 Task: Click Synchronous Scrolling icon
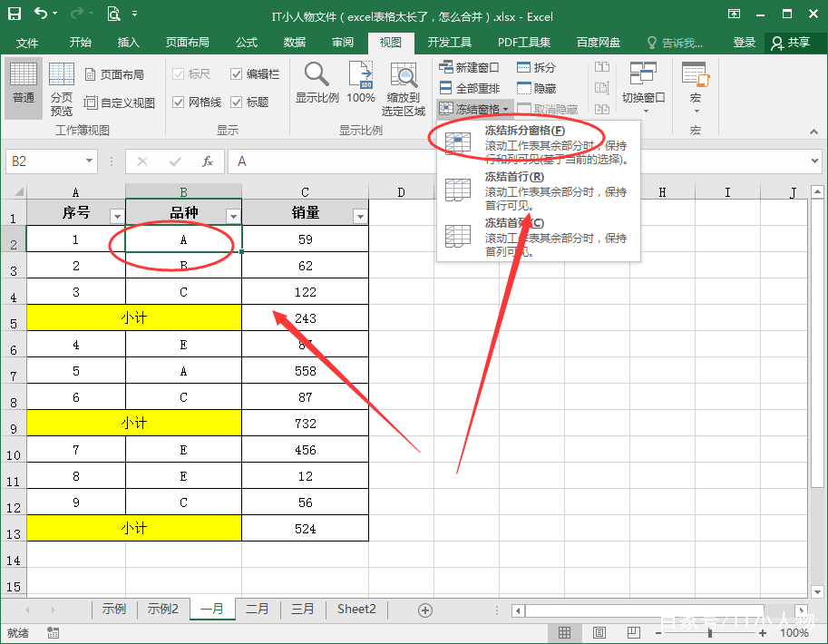[602, 88]
